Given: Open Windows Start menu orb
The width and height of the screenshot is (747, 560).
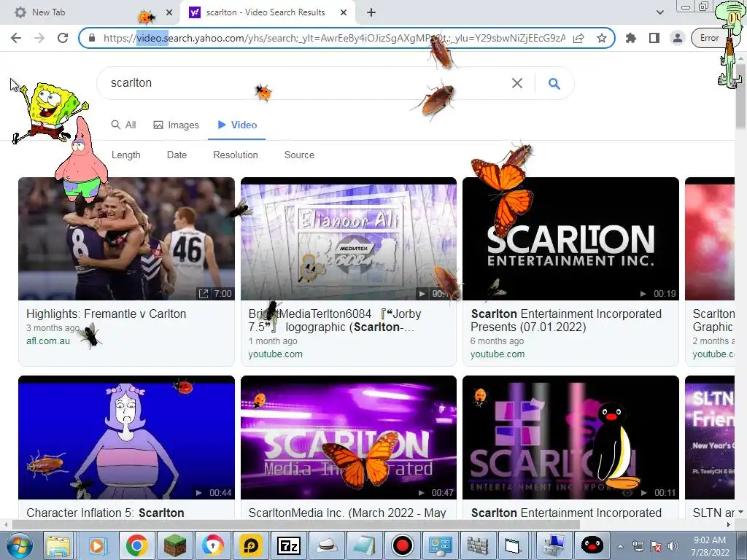Looking at the screenshot, I should [19, 545].
